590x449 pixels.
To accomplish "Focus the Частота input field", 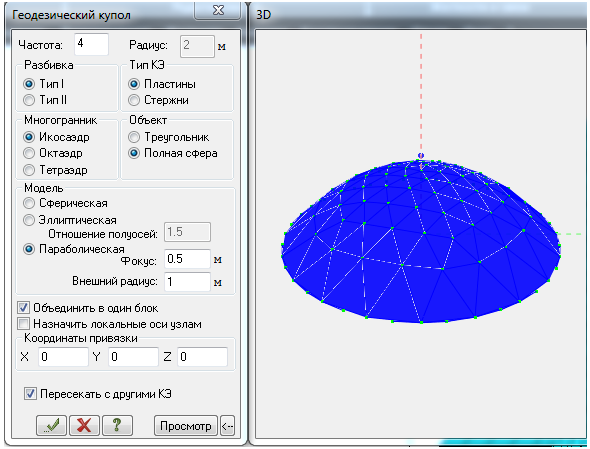I will tap(91, 44).
